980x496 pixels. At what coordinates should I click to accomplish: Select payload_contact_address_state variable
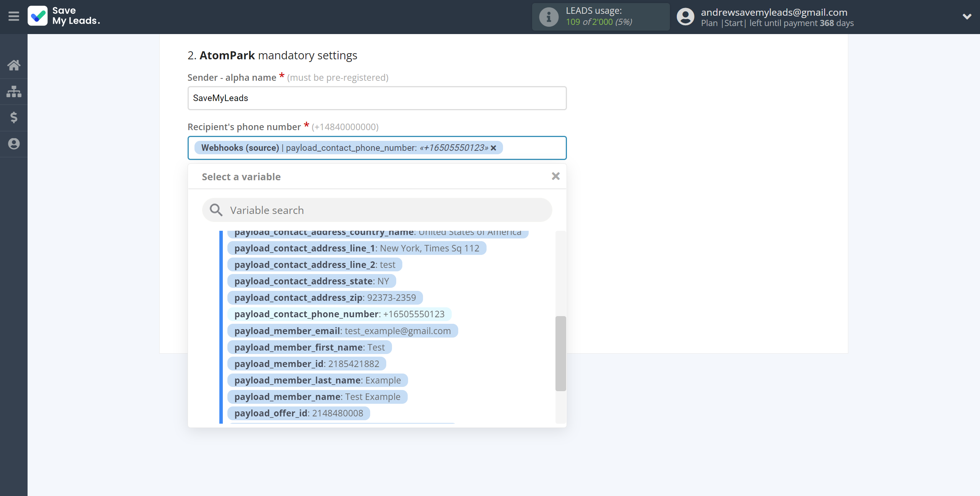tap(312, 281)
